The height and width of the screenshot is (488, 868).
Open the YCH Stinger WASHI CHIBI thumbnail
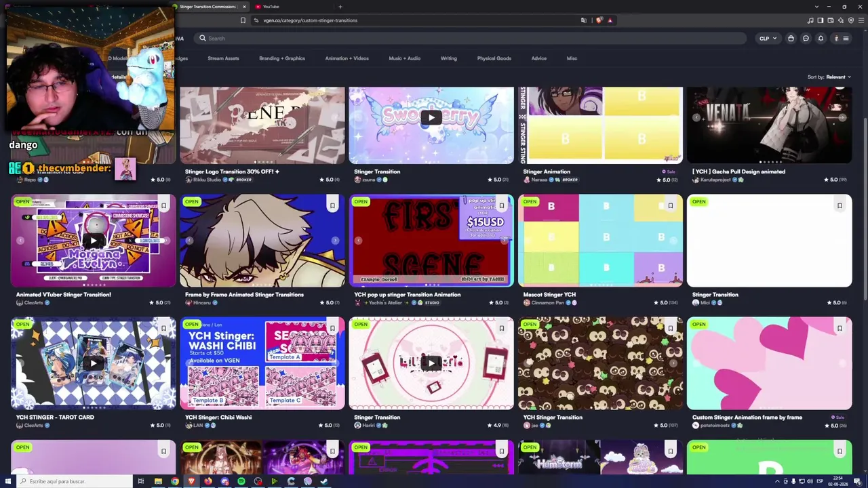click(x=262, y=363)
